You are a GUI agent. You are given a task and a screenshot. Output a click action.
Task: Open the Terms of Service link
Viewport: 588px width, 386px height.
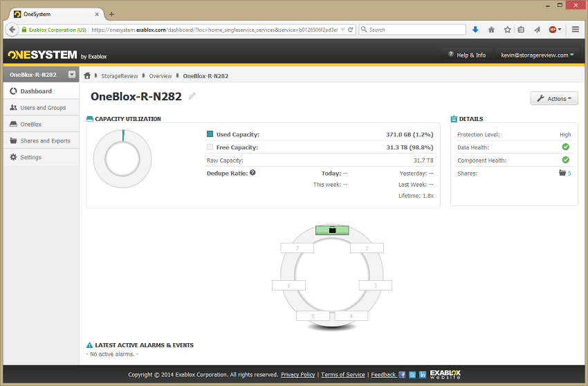point(342,374)
